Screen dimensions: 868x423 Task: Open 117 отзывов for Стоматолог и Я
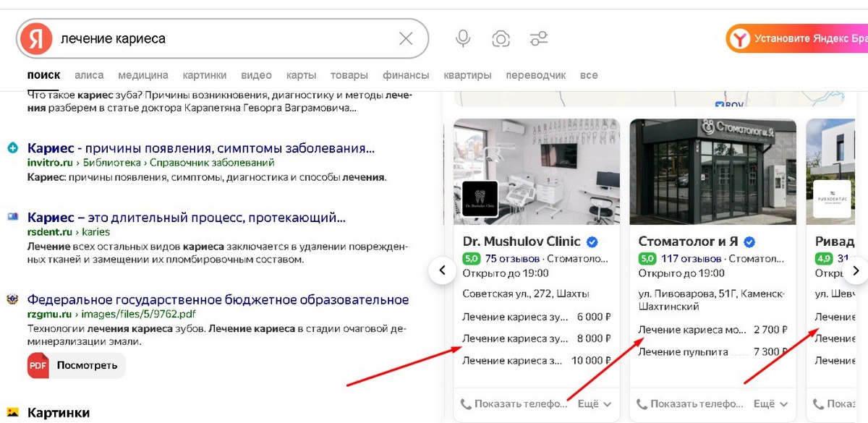pyautogui.click(x=692, y=258)
